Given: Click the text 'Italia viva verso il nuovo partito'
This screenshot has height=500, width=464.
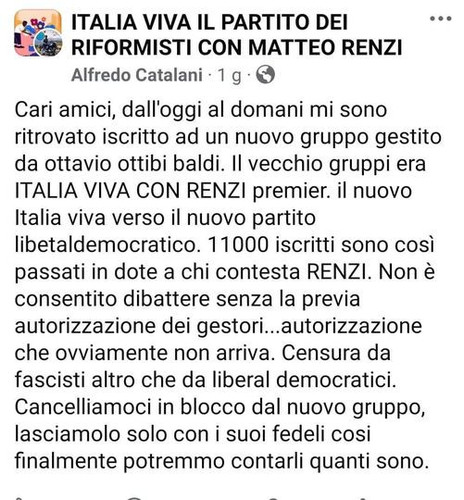Looking at the screenshot, I should [165, 218].
